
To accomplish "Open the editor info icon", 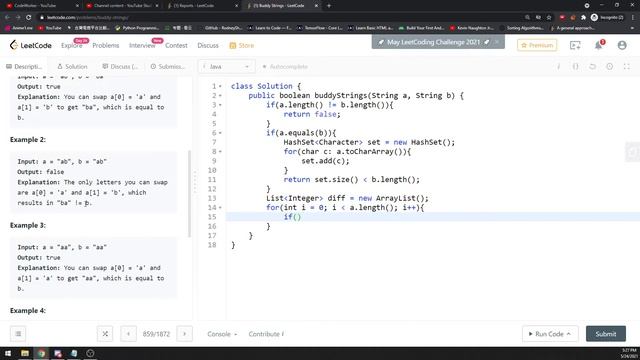I will pos(558,67).
